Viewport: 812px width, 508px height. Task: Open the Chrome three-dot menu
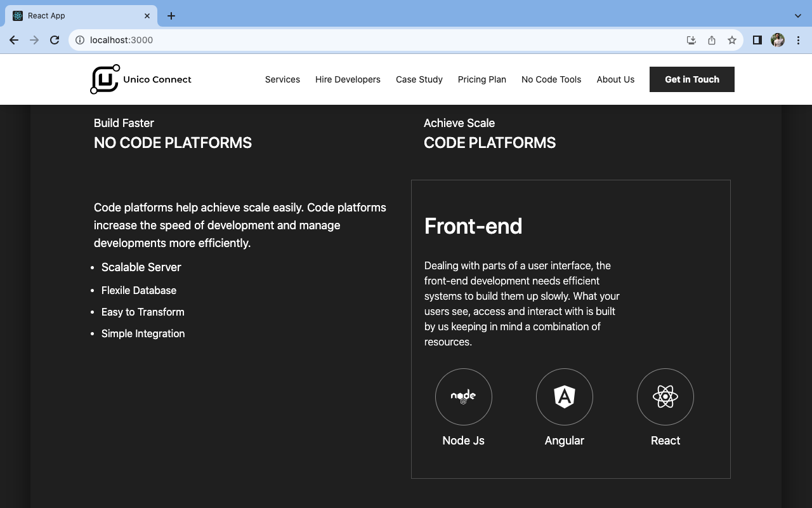(x=798, y=39)
